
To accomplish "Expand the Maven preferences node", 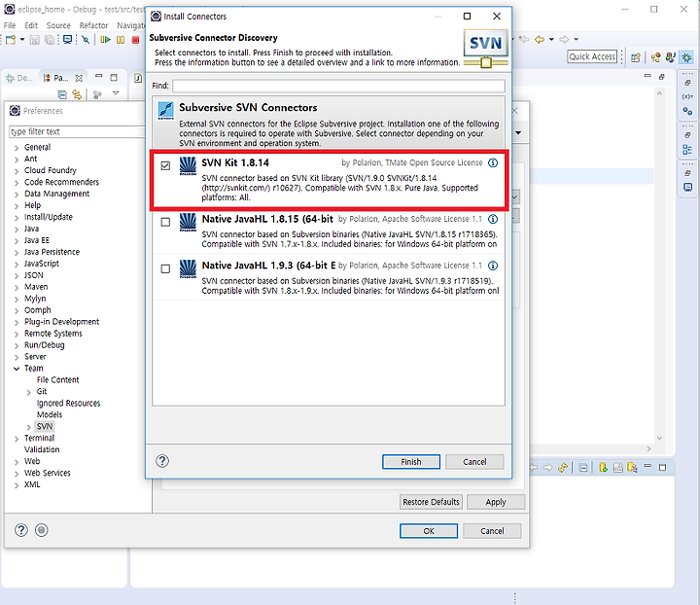I will (x=17, y=287).
